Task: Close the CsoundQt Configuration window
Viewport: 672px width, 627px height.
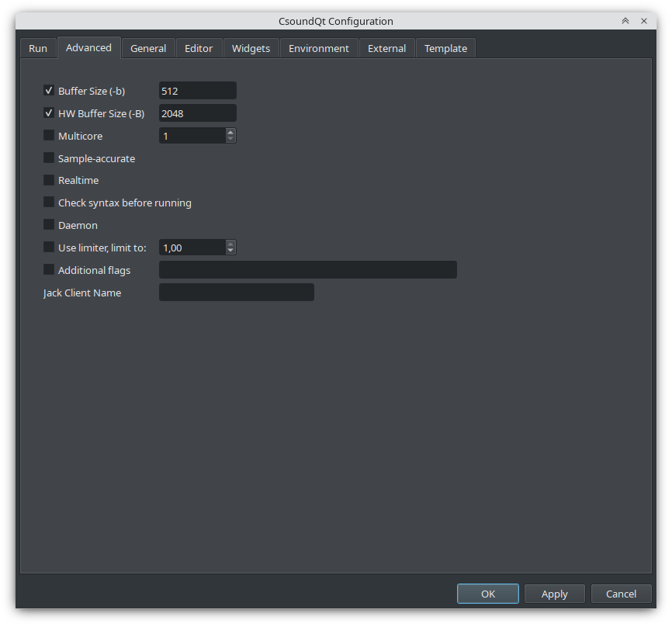Action: [644, 21]
